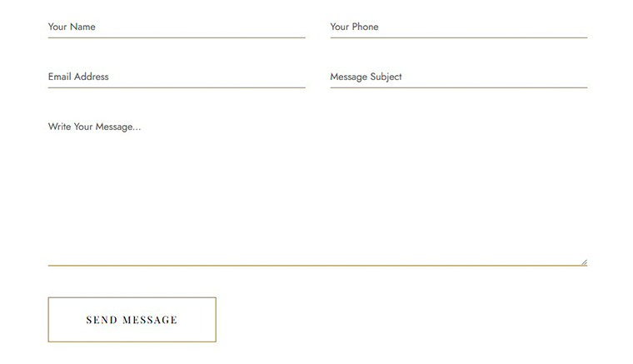The width and height of the screenshot is (633, 364).
Task: Click the Your Name input field
Action: pos(177,27)
